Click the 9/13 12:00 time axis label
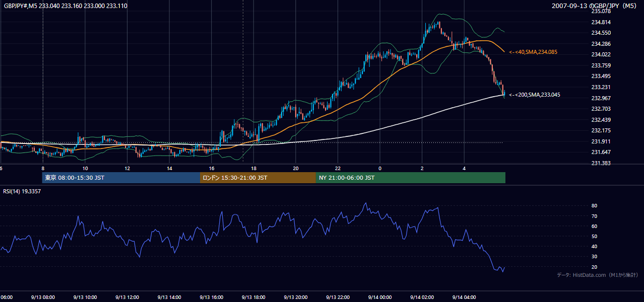 pyautogui.click(x=127, y=297)
